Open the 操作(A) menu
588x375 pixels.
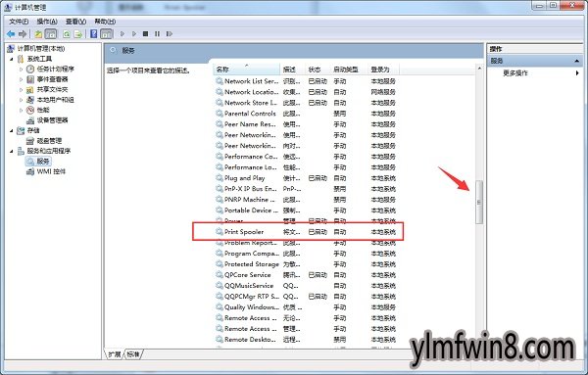click(x=47, y=22)
